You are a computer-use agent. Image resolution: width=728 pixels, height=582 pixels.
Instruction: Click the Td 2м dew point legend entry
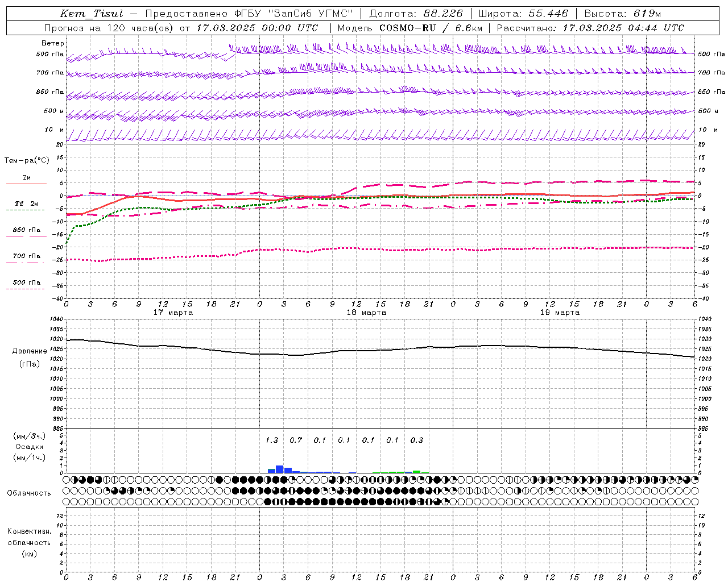pos(27,203)
